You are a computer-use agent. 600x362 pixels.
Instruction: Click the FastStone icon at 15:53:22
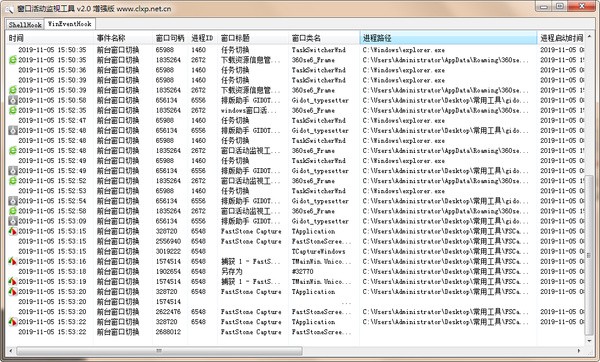pos(13,322)
